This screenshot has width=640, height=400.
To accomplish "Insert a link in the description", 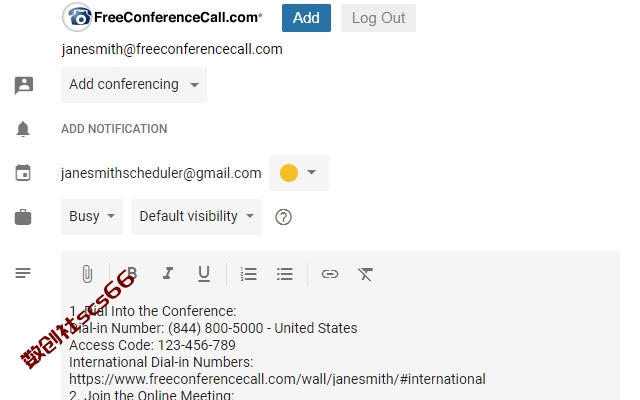I will point(329,274).
